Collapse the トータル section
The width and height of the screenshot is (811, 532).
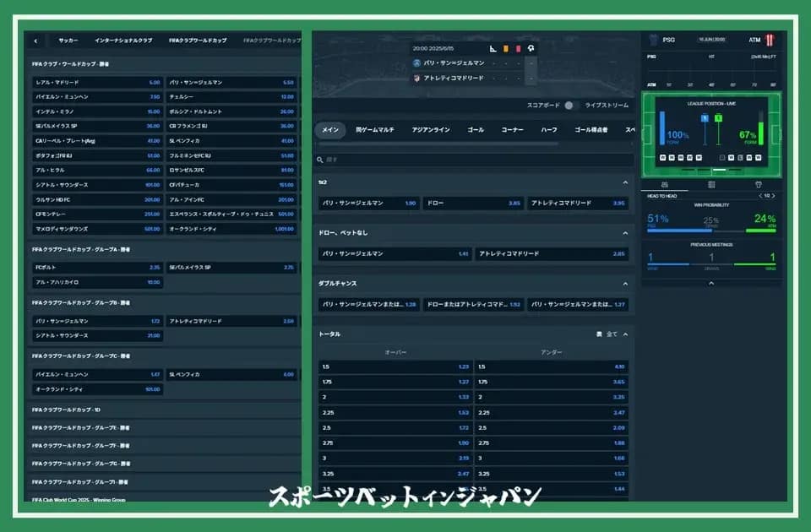pos(625,334)
